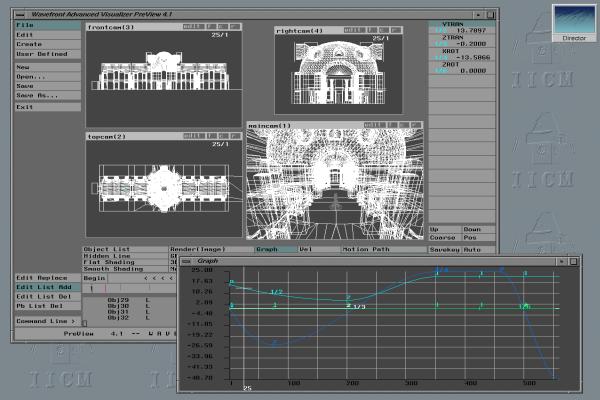Image resolution: width=600 pixels, height=400 pixels.
Task: Open the Command Line > entry
Action: click(48, 321)
